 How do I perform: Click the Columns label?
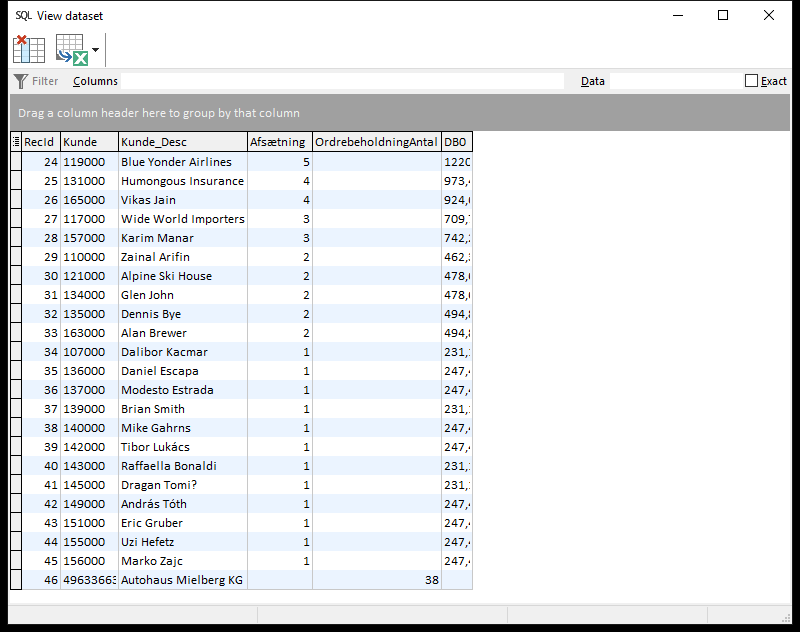[95, 81]
